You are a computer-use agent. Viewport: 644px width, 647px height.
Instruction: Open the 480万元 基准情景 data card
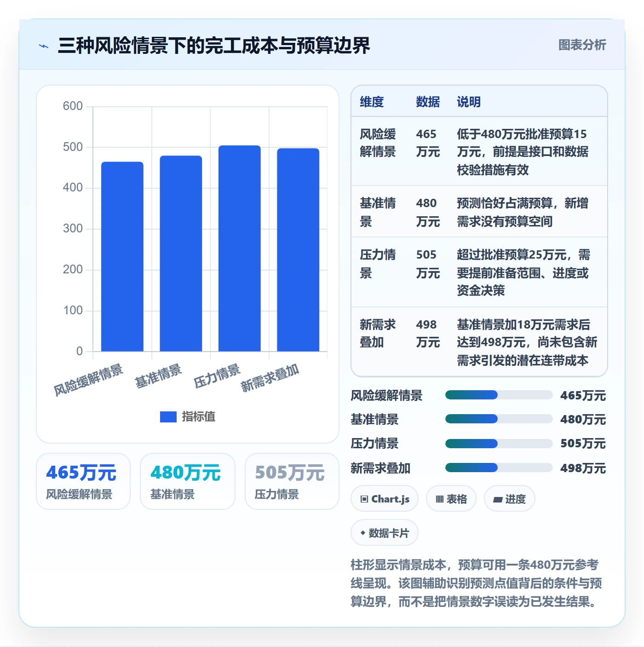188,481
